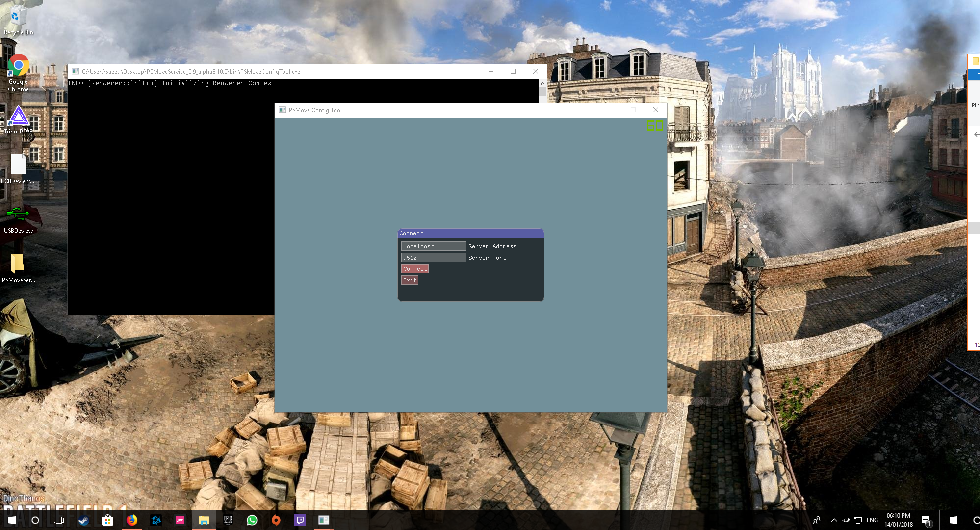Click the Exit button in the Connect dialog
Image resolution: width=980 pixels, height=530 pixels.
tap(410, 280)
